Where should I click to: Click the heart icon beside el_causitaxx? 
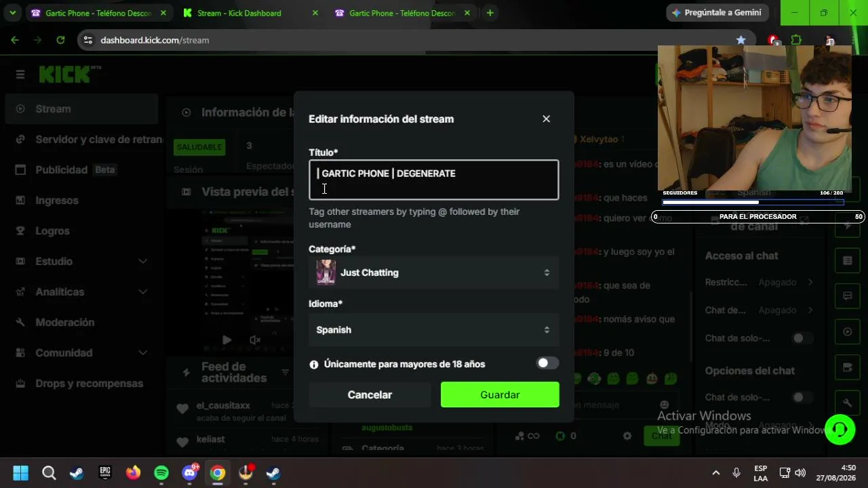click(x=182, y=409)
